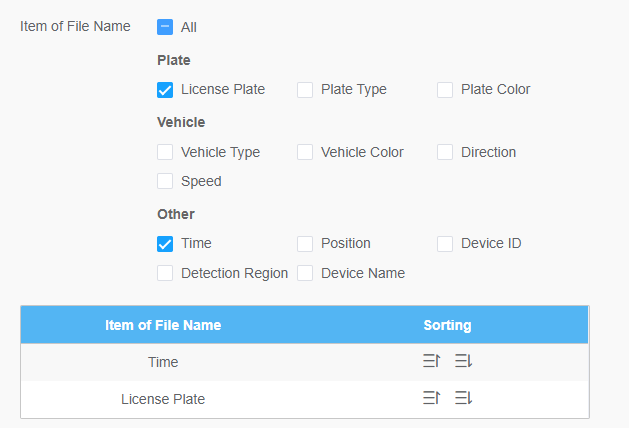Tick the Detection Region checkbox
Image resolution: width=629 pixels, height=428 pixels.
pos(165,273)
